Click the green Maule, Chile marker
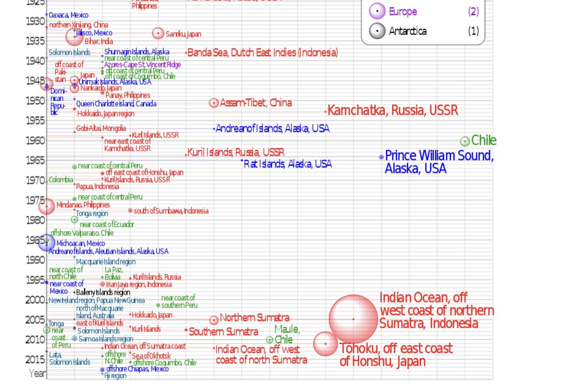 pyautogui.click(x=270, y=340)
